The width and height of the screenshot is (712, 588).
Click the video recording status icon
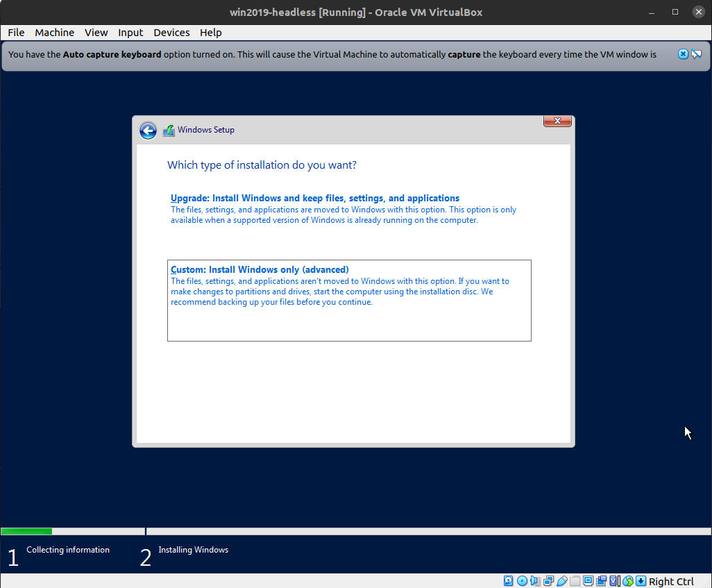coord(601,581)
